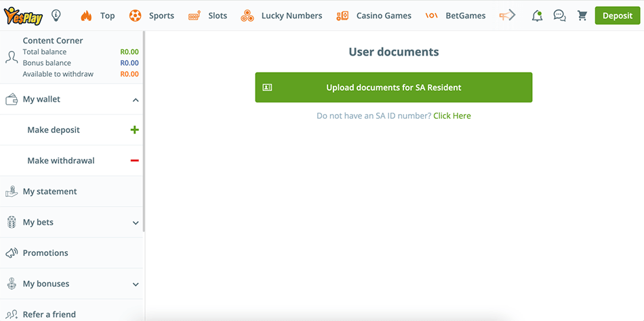Open My bets label
644x321 pixels.
click(38, 223)
